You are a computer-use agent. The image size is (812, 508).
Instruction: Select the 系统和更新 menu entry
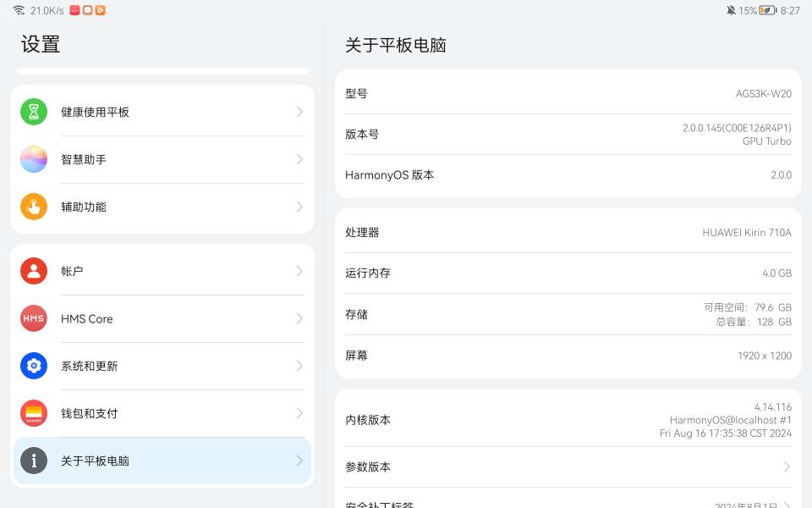tap(161, 366)
